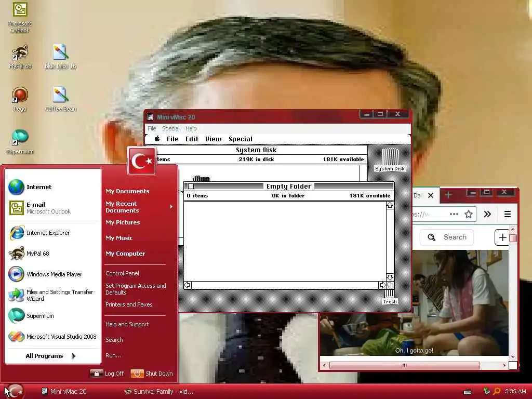Screen dimensions: 532x399
Task: Open My Music from Start menu
Action: (119, 238)
